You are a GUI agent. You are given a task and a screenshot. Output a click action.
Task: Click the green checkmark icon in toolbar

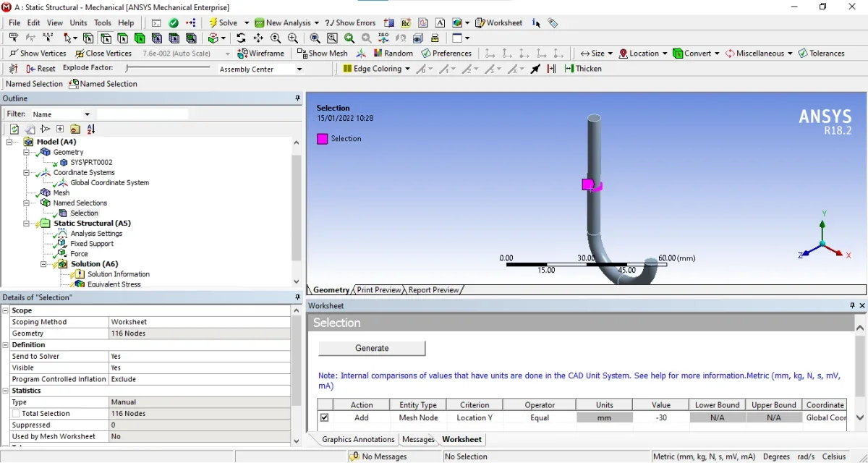point(174,22)
